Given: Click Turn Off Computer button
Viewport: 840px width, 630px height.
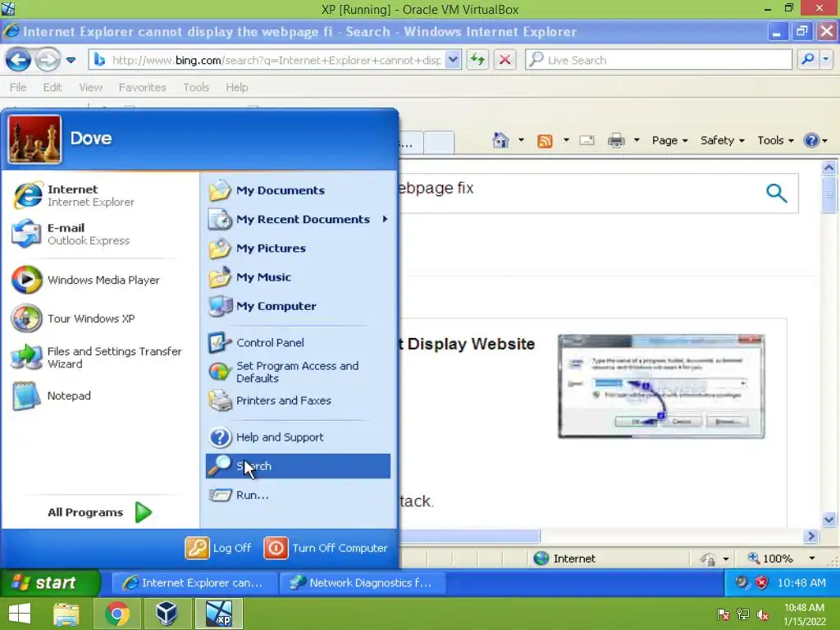Looking at the screenshot, I should coord(326,548).
